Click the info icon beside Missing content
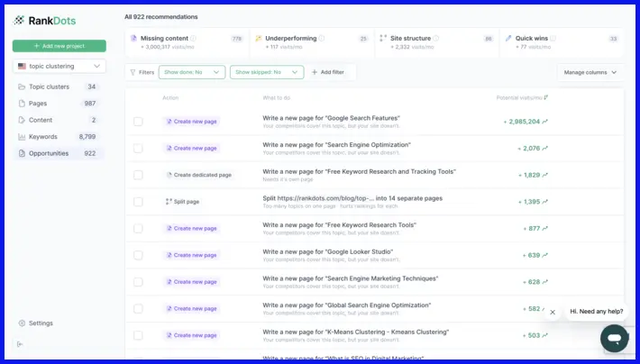The image size is (640, 364). tap(193, 39)
